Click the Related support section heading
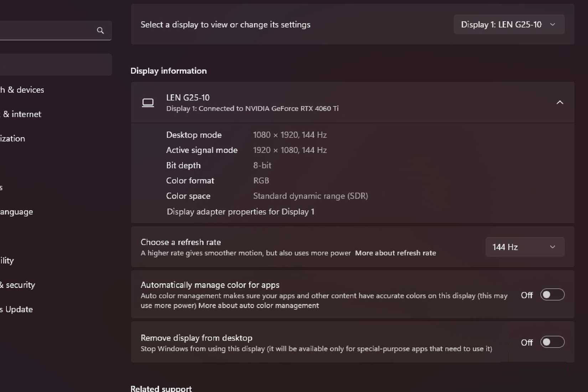Viewport: 588px width, 392px height. [161, 388]
